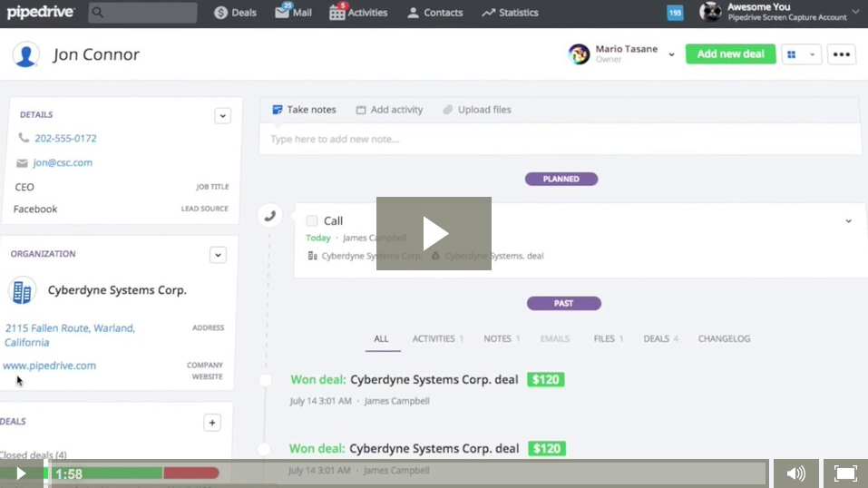Click Jon Connor's person avatar icon
This screenshot has height=488, width=868.
click(25, 54)
